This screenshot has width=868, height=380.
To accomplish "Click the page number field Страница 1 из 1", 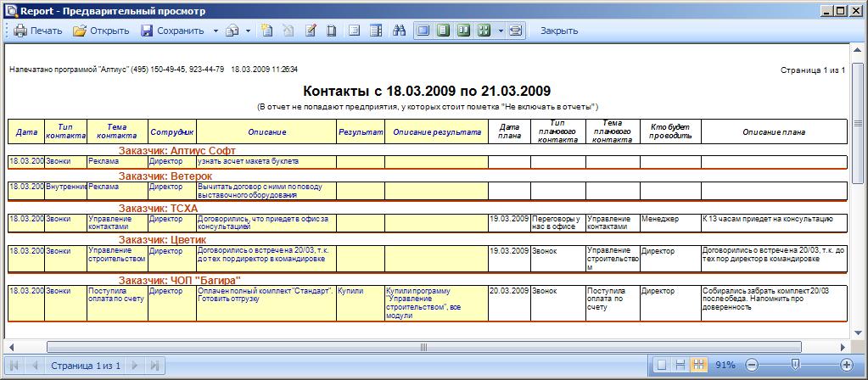I will (86, 365).
